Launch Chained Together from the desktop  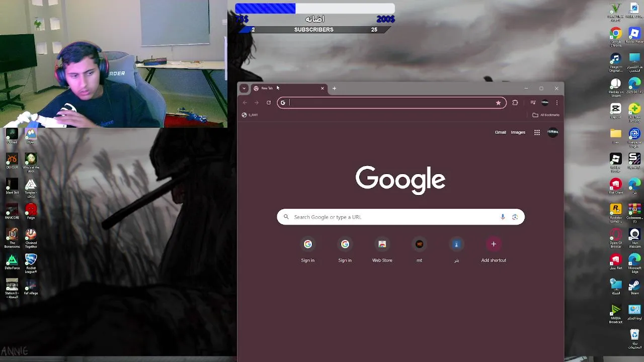pos(31,238)
